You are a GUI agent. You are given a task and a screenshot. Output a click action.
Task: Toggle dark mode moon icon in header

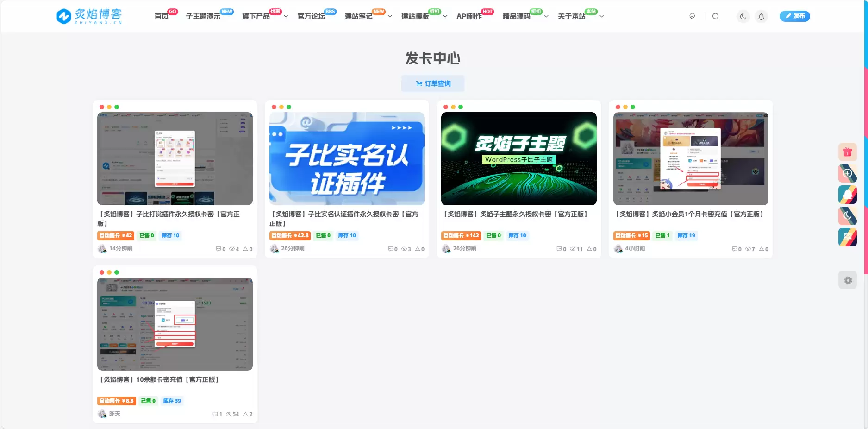(x=743, y=16)
